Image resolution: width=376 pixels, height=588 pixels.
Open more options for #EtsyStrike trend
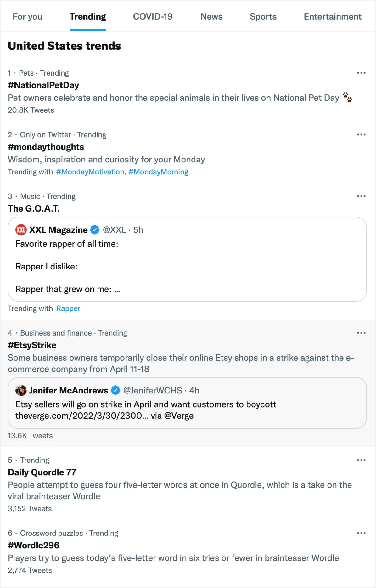click(x=361, y=333)
